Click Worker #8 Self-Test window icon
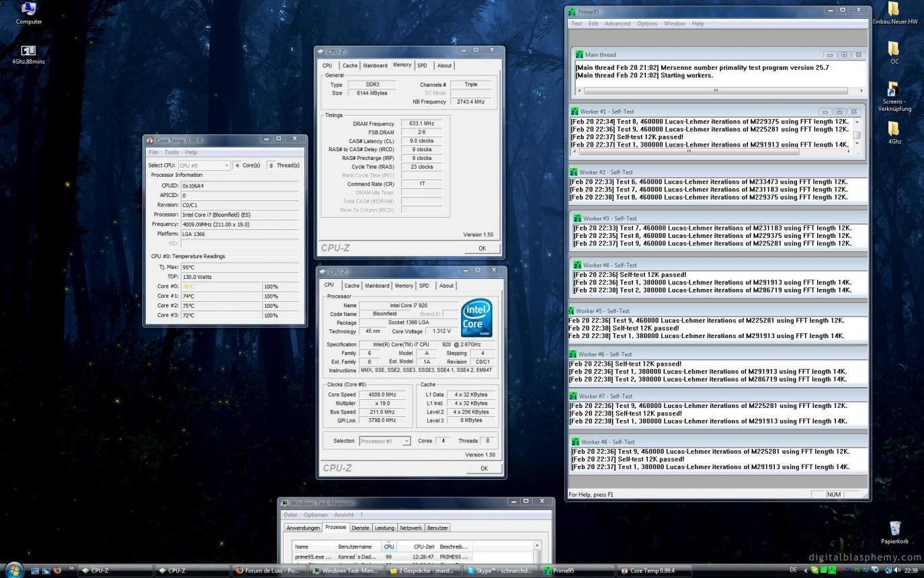 (x=575, y=442)
